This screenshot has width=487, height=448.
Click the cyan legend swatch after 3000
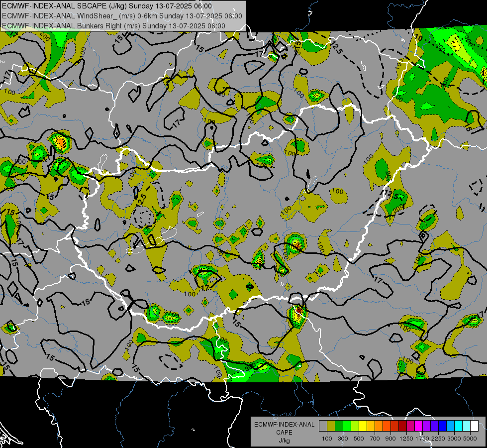pyautogui.click(x=459, y=426)
